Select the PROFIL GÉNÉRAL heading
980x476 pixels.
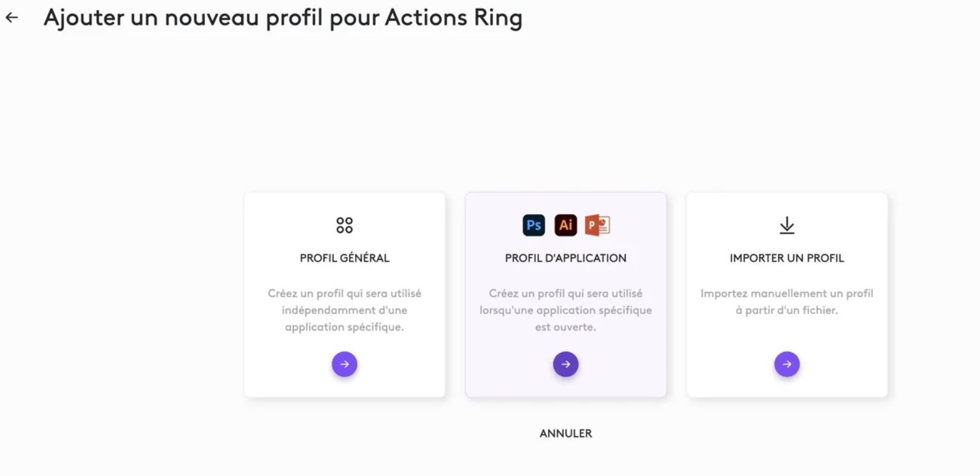point(345,258)
